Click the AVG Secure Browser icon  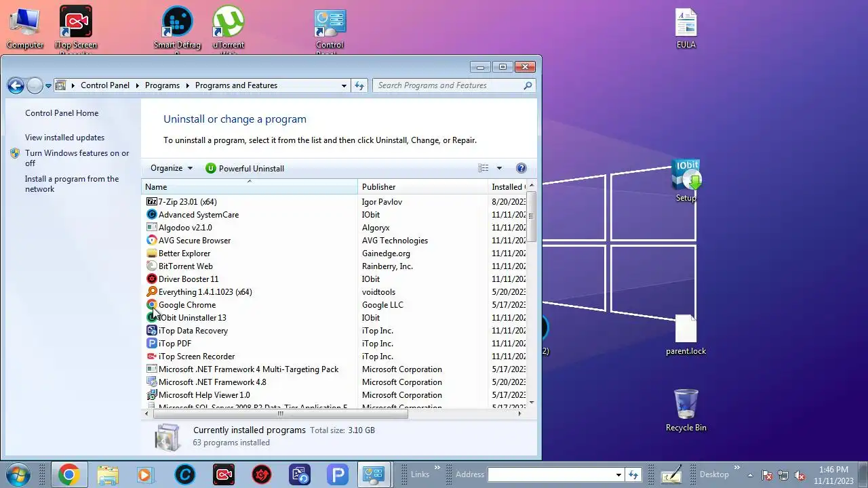click(x=152, y=241)
